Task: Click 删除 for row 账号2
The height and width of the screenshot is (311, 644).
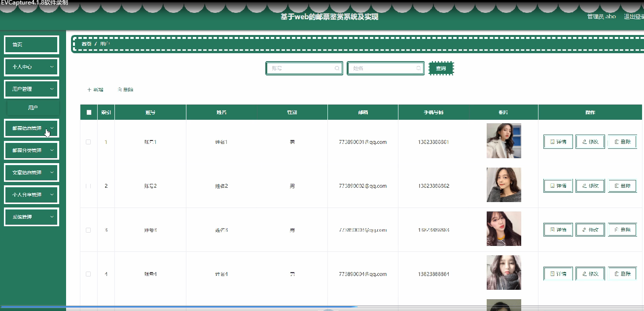Action: 622,186
